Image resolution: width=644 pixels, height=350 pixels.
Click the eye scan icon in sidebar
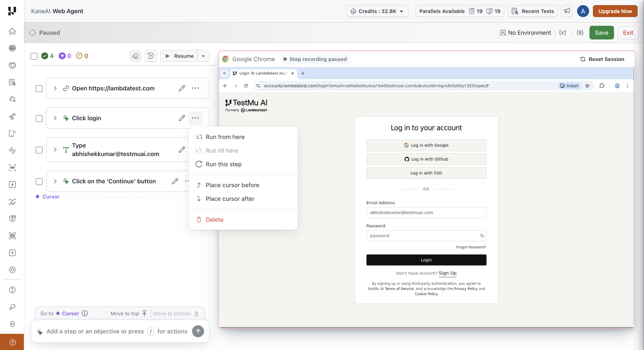point(12,168)
